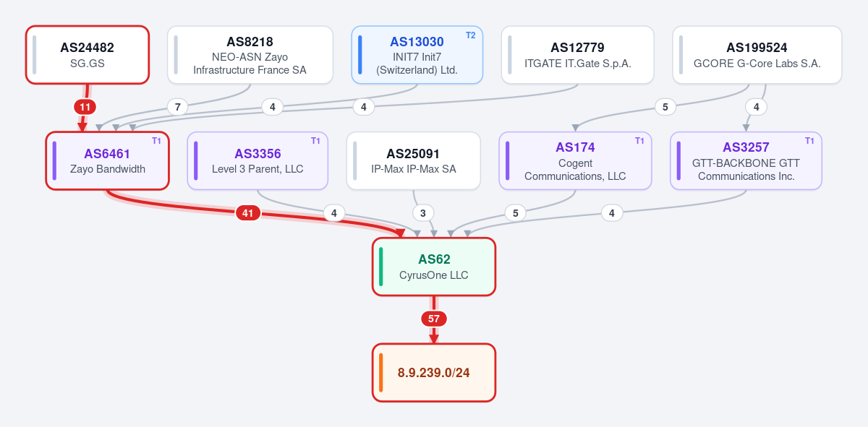Click the red edge badge labeled 11

click(85, 107)
